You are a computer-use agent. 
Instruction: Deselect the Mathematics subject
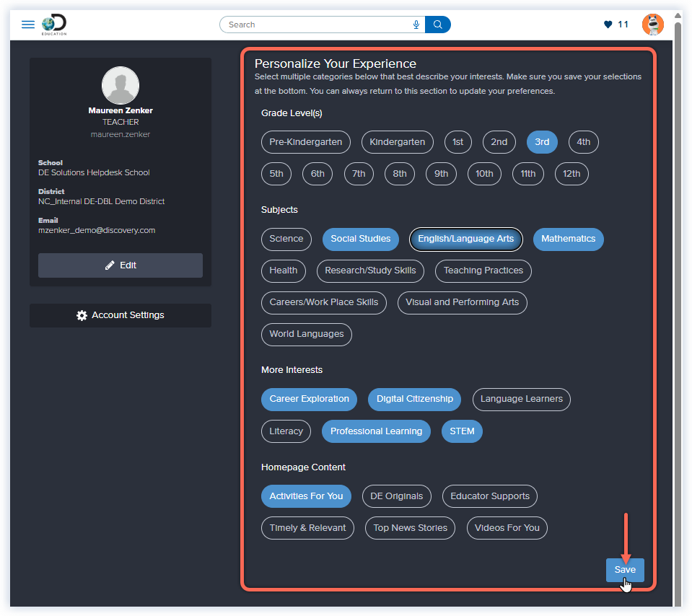[x=568, y=239]
